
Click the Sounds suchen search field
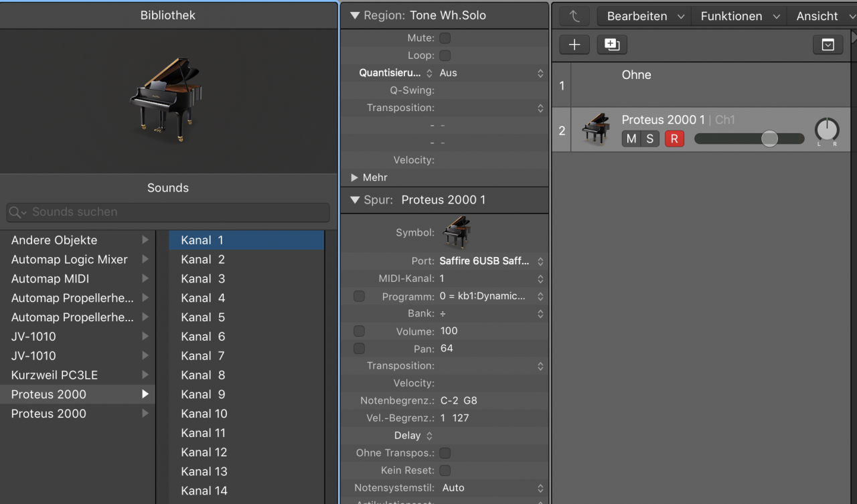point(168,212)
